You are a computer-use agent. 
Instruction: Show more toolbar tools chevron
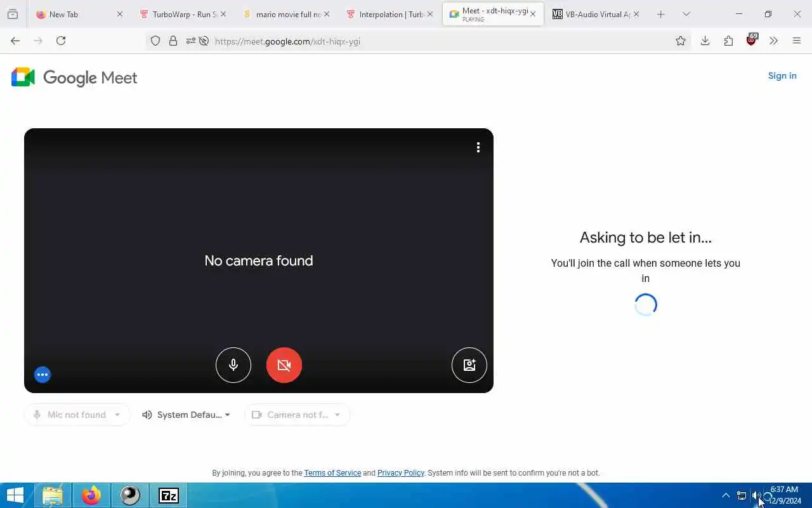click(773, 41)
